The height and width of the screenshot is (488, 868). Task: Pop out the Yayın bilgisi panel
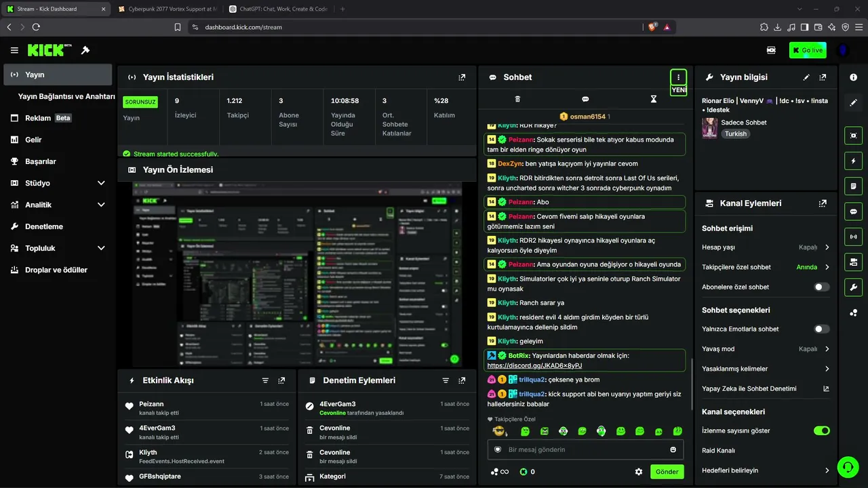point(823,77)
